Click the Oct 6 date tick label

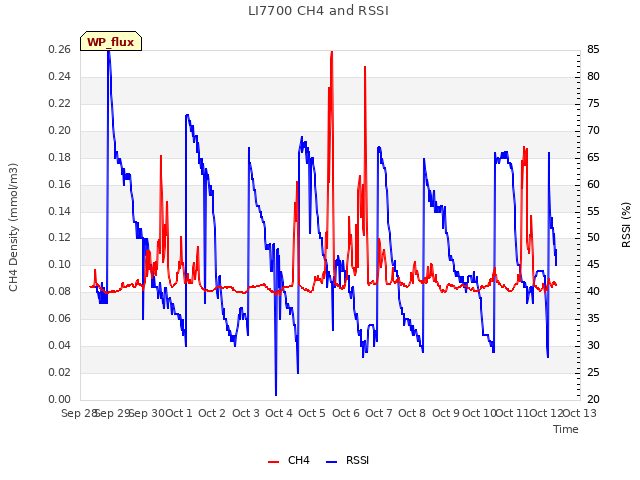click(346, 413)
